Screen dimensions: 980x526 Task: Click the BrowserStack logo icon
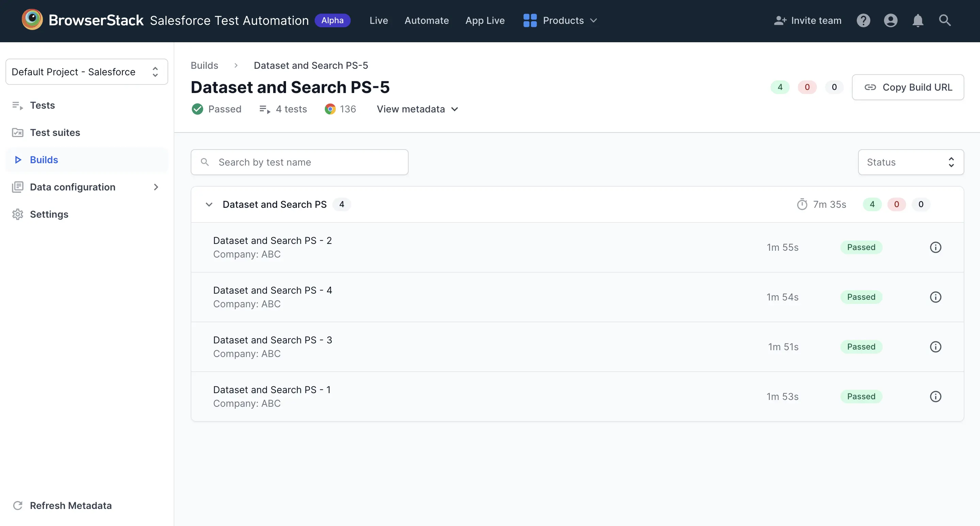coord(32,19)
